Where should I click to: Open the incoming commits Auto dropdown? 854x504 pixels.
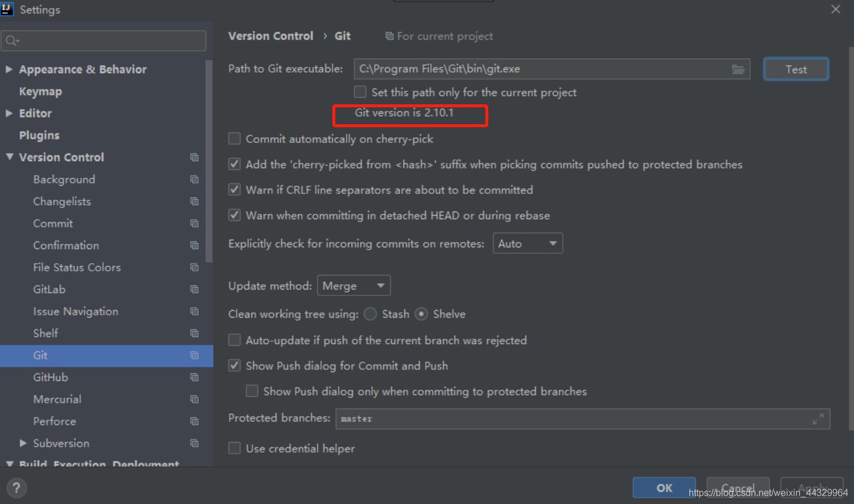point(528,244)
